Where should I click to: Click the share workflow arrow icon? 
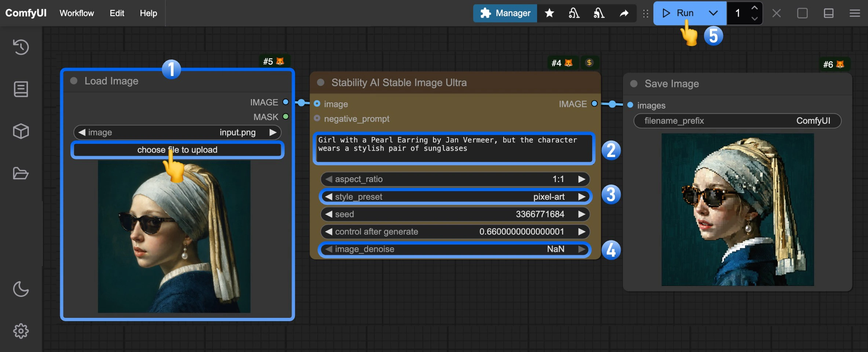pos(624,13)
